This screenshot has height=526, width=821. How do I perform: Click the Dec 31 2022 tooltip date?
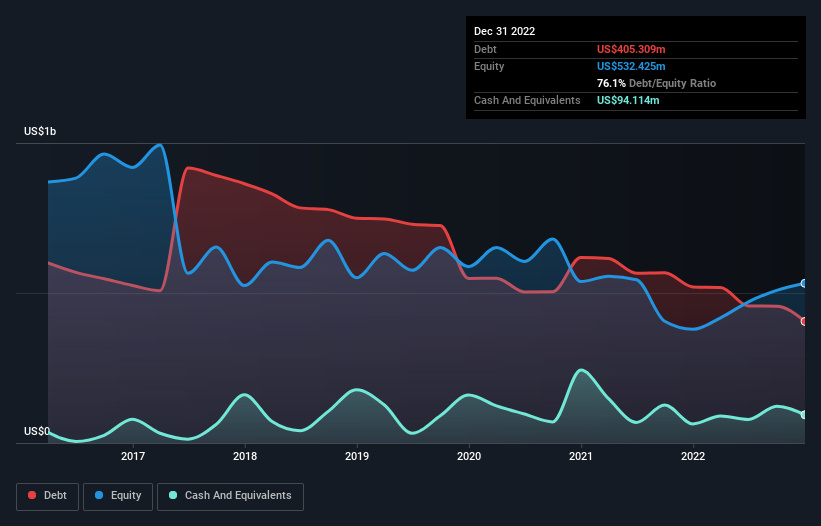tap(505, 31)
